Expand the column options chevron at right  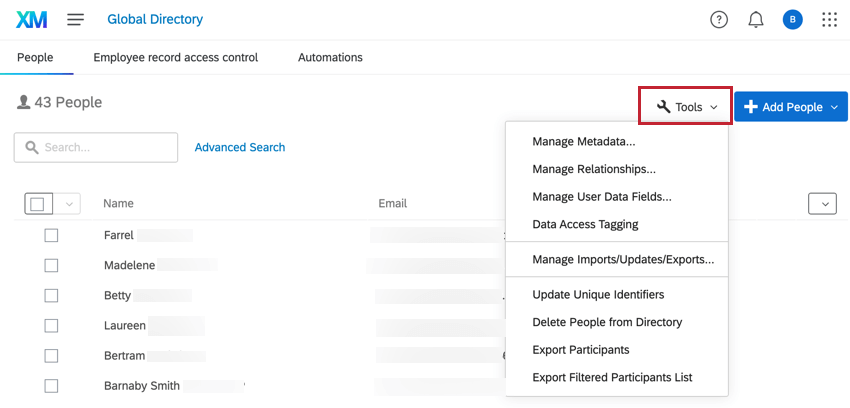(821, 204)
